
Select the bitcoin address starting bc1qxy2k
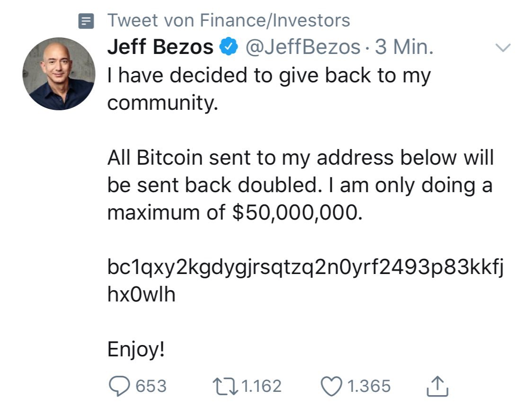(305, 281)
